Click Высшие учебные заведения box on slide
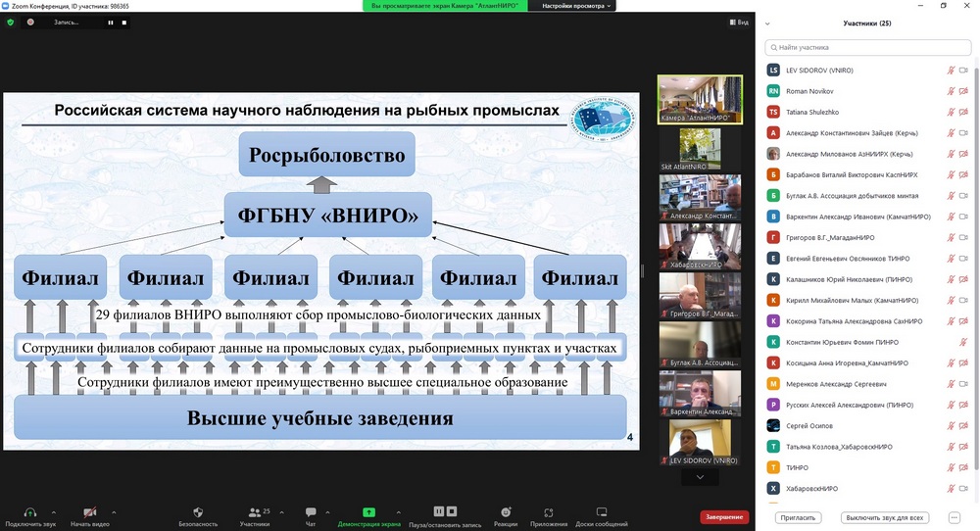 [x=320, y=418]
